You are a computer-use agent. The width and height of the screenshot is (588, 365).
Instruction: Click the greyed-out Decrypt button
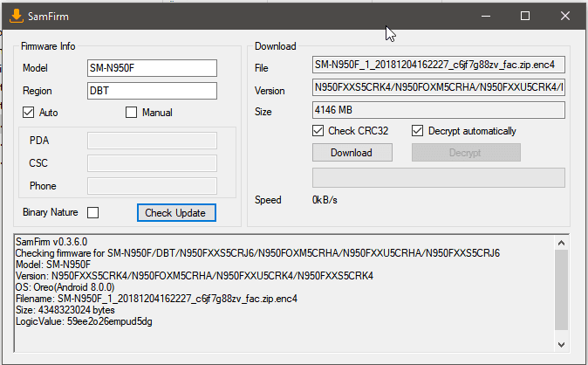coord(466,153)
